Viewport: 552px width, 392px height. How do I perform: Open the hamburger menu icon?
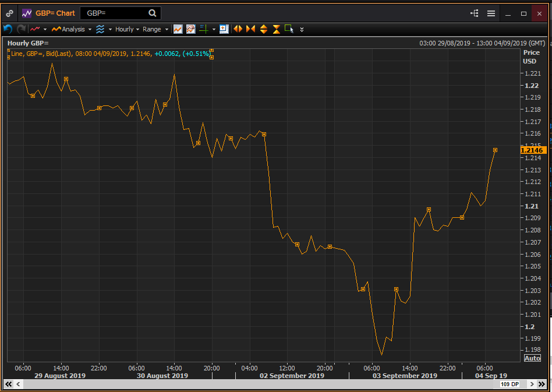pyautogui.click(x=491, y=13)
